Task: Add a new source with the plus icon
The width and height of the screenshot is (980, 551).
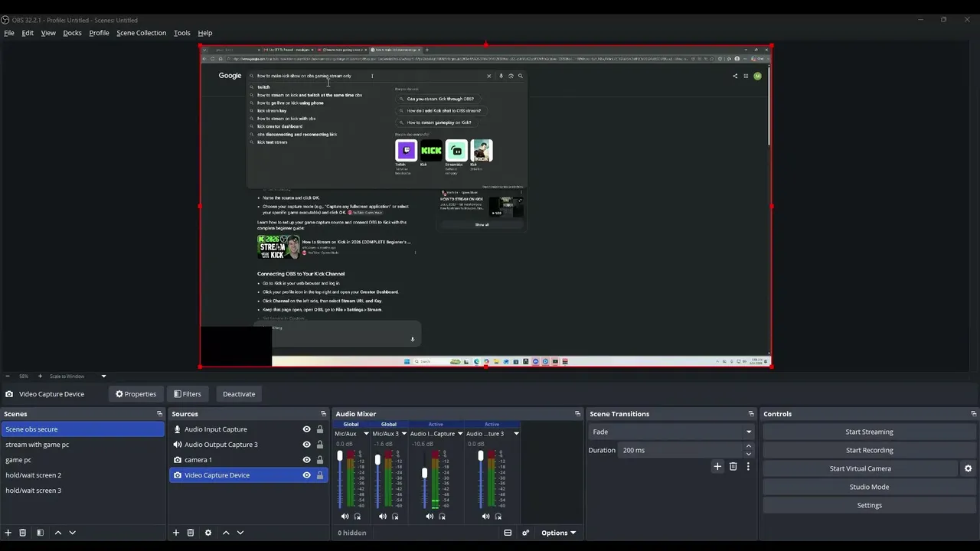Action: (x=176, y=533)
